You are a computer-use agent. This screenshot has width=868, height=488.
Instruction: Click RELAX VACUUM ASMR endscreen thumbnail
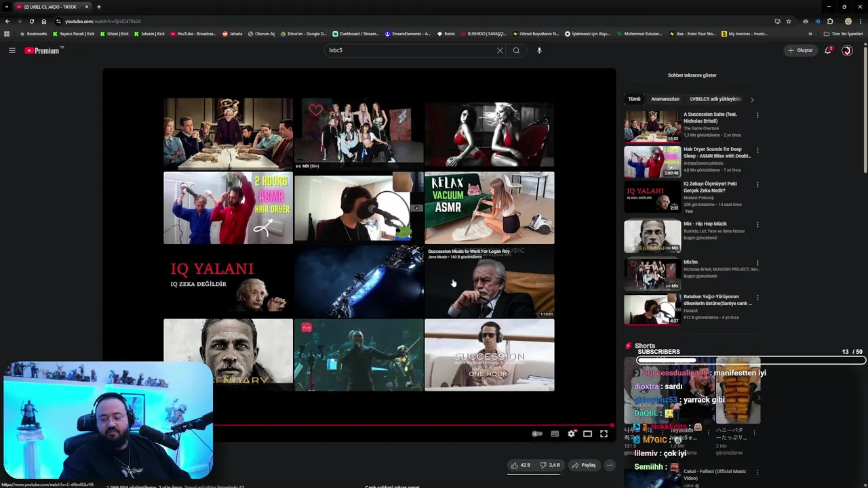[x=489, y=207]
